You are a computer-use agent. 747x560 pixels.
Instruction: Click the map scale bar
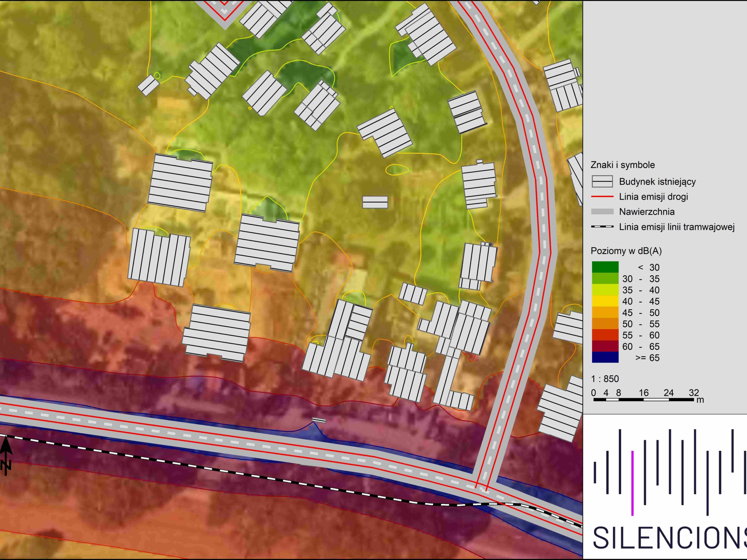[x=643, y=400]
